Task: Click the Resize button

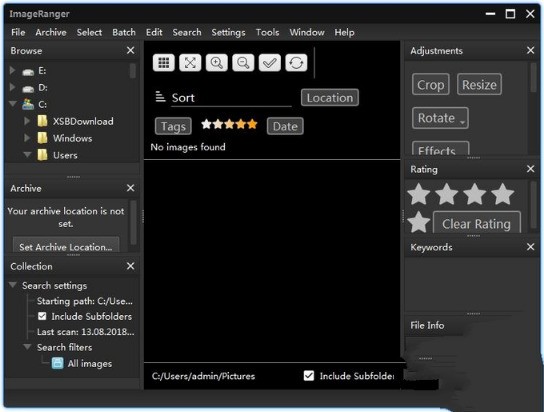Action: [479, 84]
